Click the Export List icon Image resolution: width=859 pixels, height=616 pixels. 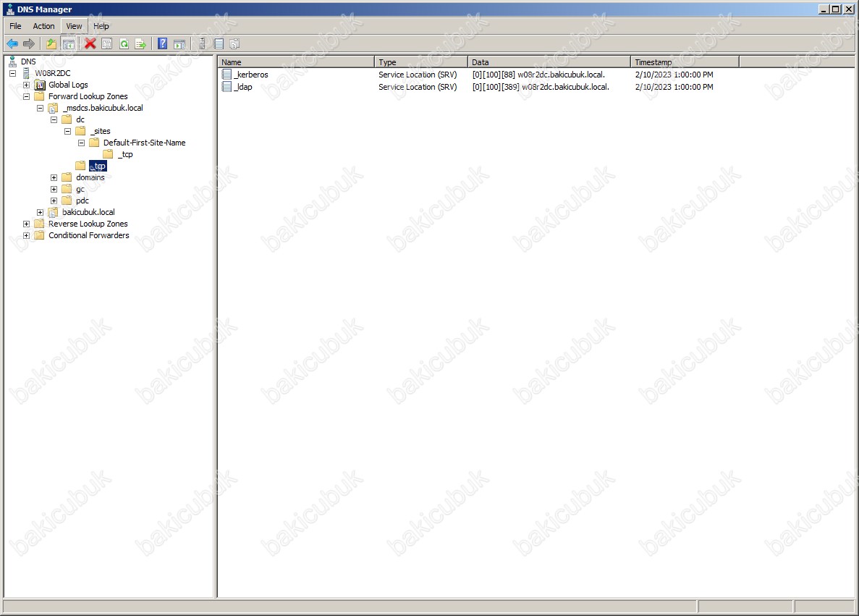point(140,44)
